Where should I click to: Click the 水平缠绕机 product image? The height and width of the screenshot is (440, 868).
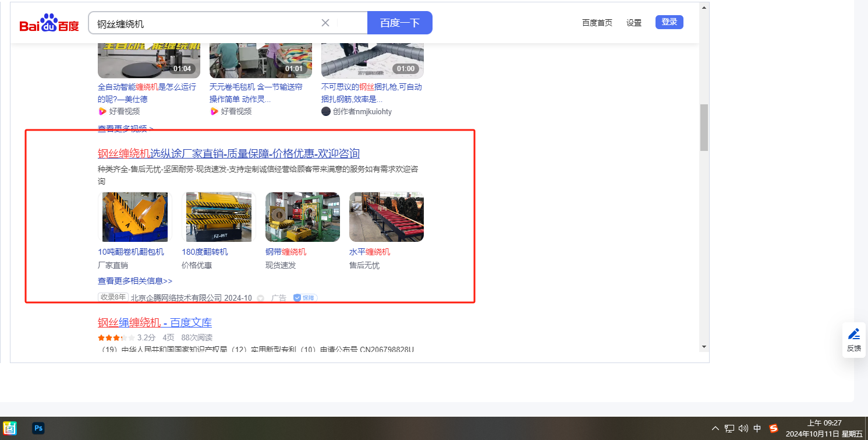(387, 217)
